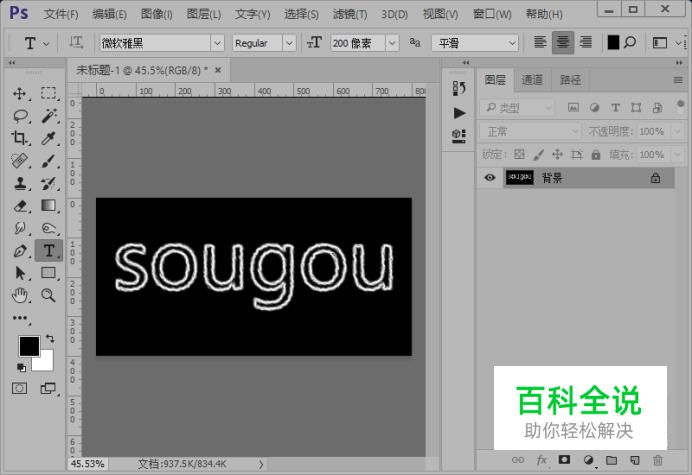Change the screen mode
This screenshot has height=475, width=692.
click(49, 388)
